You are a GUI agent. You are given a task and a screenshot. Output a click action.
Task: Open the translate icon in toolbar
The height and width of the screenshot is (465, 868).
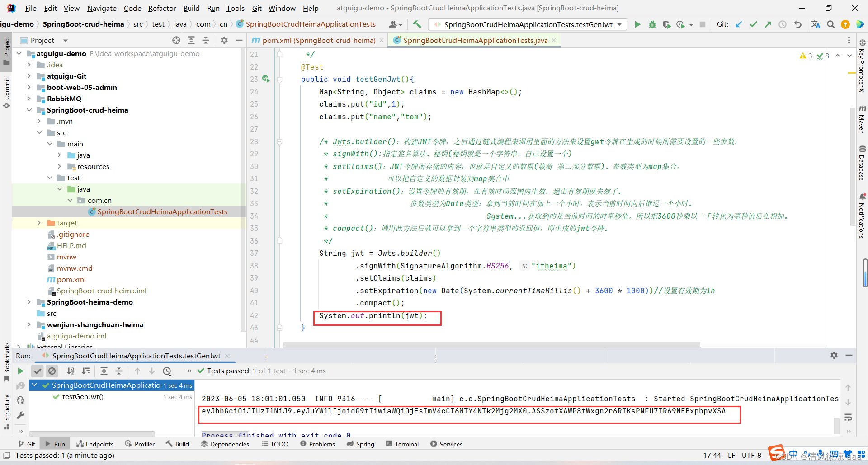pyautogui.click(x=816, y=24)
